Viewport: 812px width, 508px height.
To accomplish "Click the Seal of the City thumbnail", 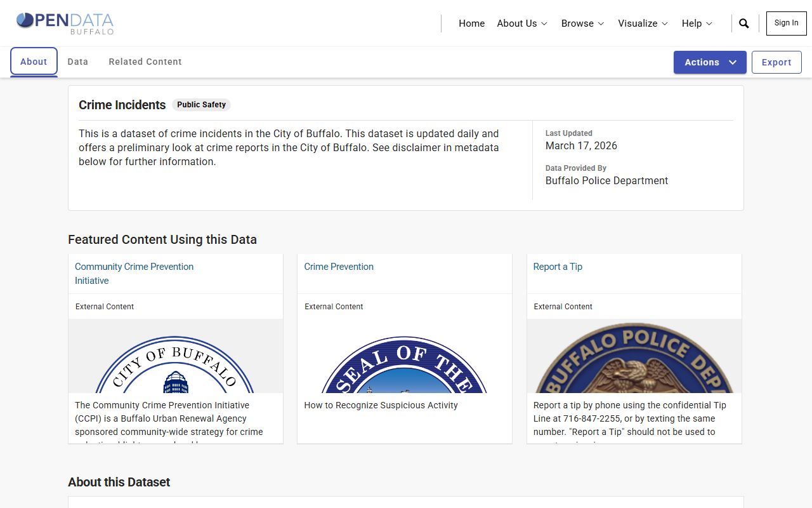I will [x=405, y=356].
